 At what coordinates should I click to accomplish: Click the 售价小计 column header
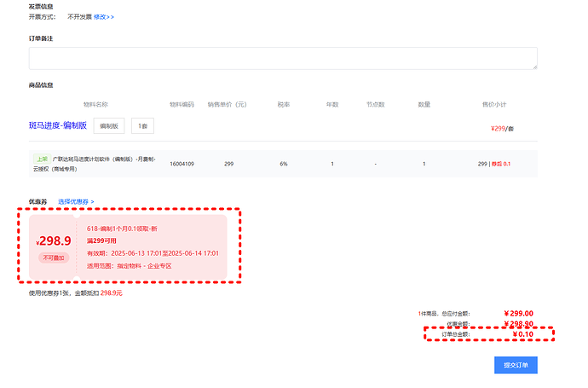click(x=494, y=104)
